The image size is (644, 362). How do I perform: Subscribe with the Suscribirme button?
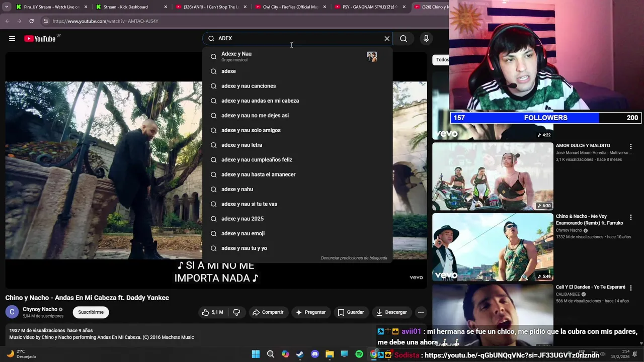91,312
